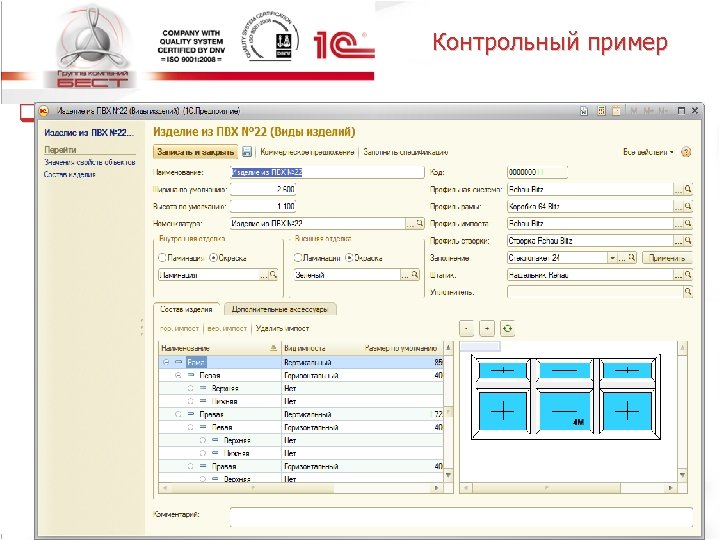Switch to Состав изделия tab

186,309
